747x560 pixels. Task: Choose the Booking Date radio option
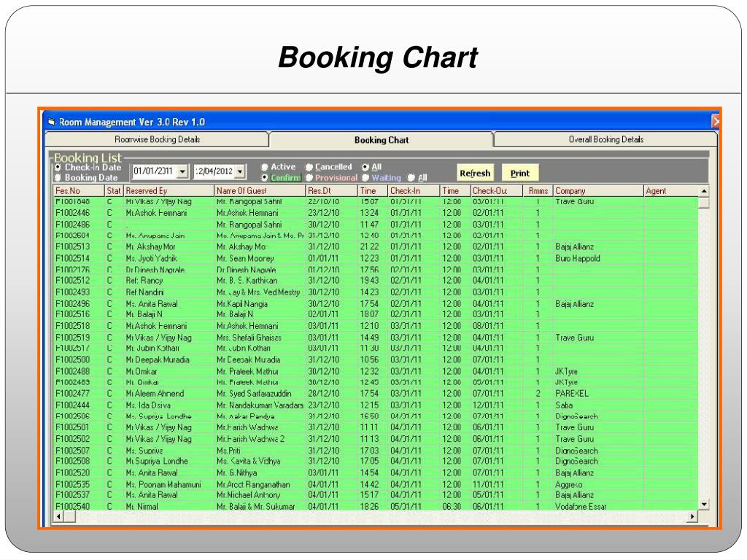pos(58,178)
